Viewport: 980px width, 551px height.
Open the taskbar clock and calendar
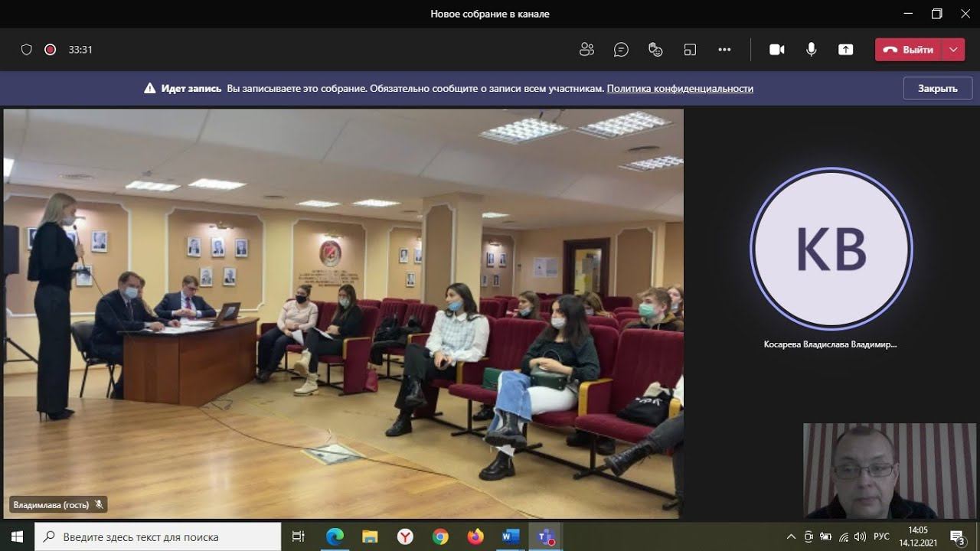(x=918, y=536)
